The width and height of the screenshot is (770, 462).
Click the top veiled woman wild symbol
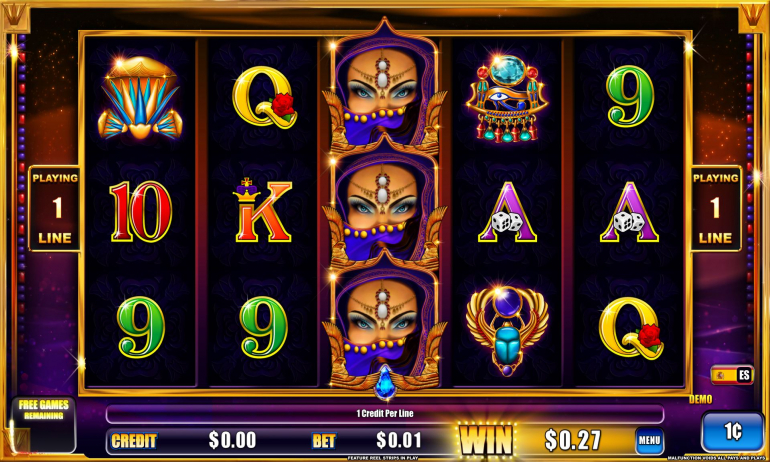pos(384,86)
